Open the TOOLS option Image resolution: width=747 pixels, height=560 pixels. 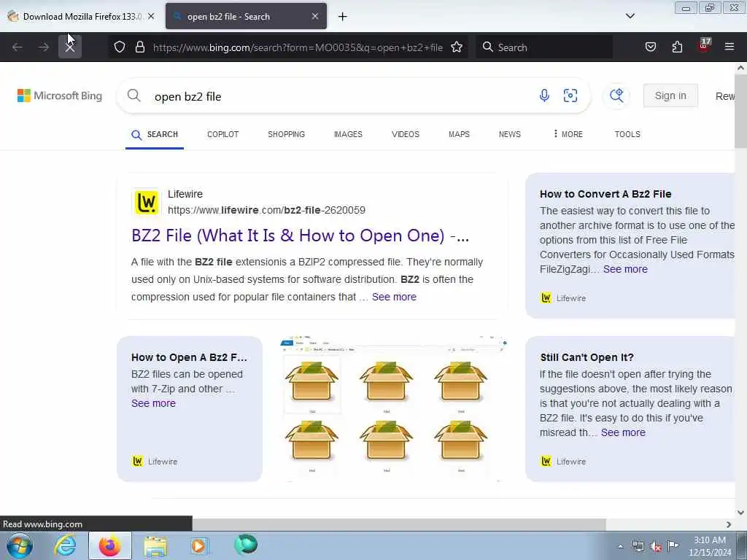(x=627, y=134)
